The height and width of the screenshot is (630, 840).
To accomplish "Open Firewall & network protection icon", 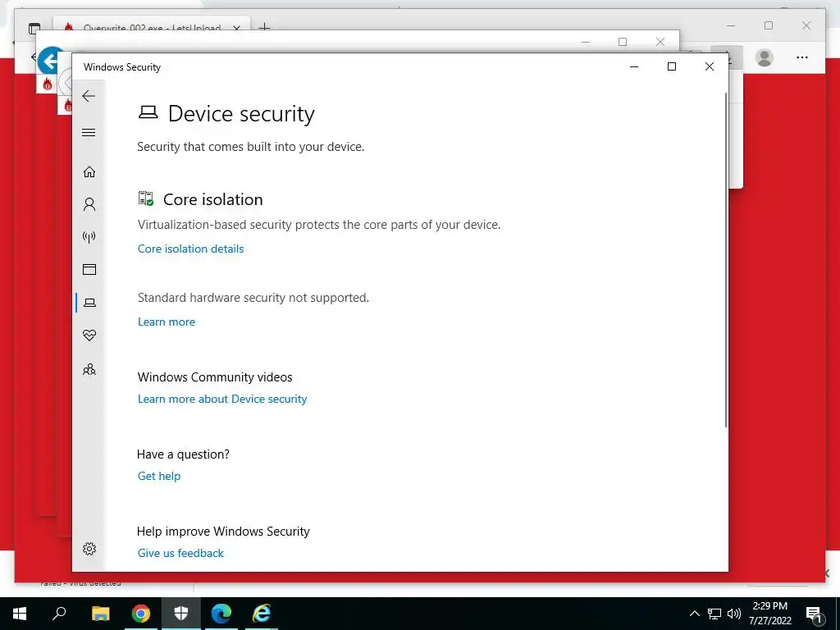I will [89, 237].
